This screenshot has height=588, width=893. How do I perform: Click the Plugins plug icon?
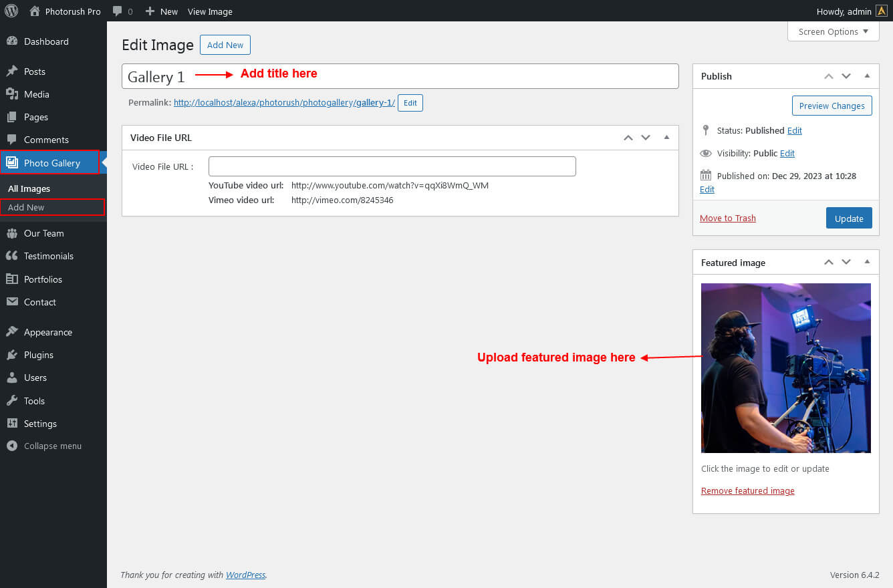(12, 355)
